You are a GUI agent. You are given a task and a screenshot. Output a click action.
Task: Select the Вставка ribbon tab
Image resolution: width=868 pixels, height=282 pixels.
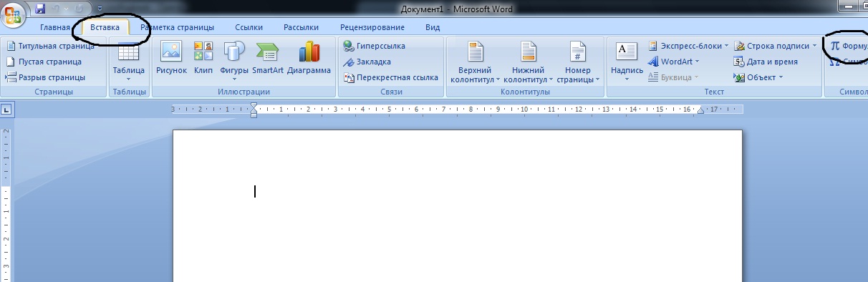tap(105, 27)
